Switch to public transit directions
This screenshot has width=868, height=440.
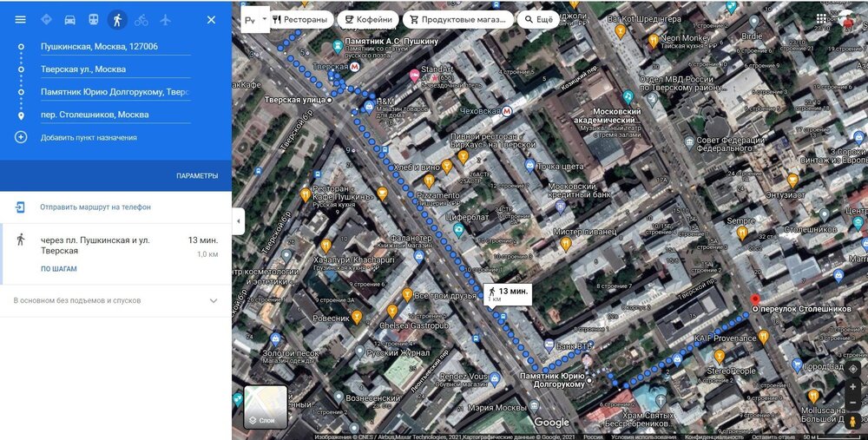[x=94, y=20]
